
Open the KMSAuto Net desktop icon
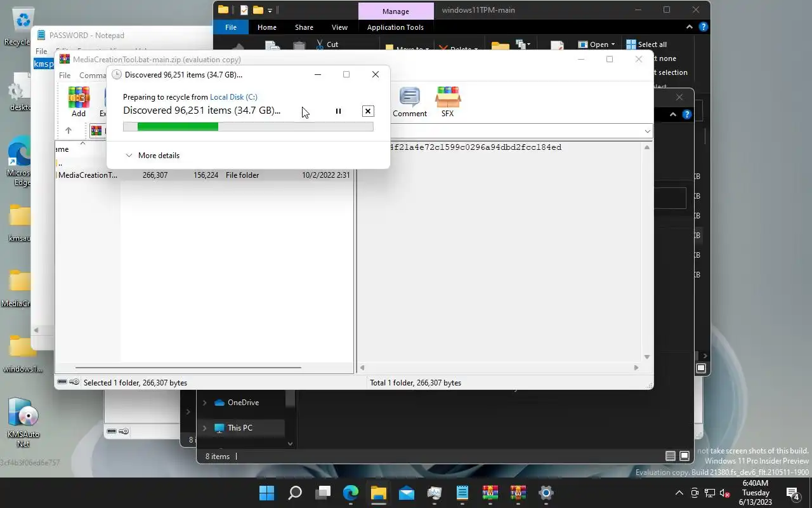click(23, 423)
